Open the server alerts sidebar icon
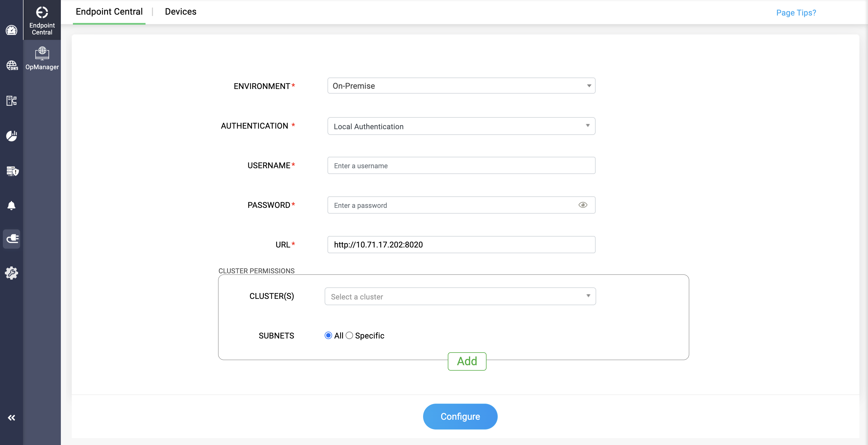Viewport: 868px width, 445px height. (x=11, y=171)
